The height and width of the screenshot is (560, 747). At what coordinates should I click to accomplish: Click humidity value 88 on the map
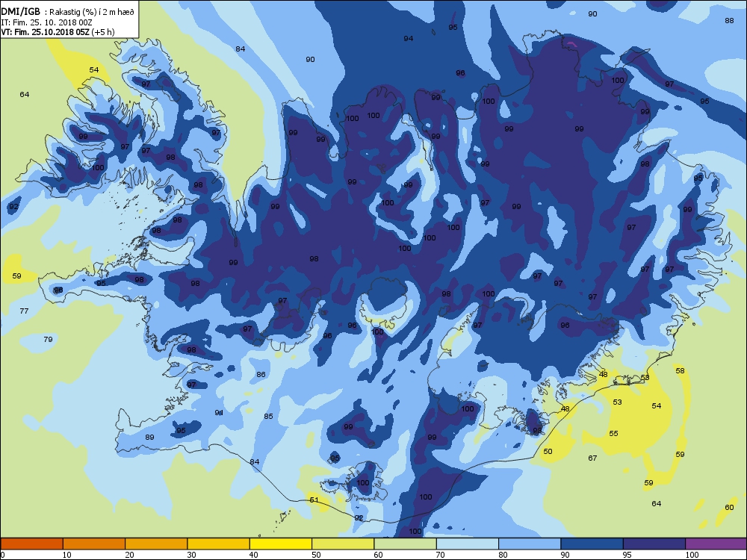point(729,20)
